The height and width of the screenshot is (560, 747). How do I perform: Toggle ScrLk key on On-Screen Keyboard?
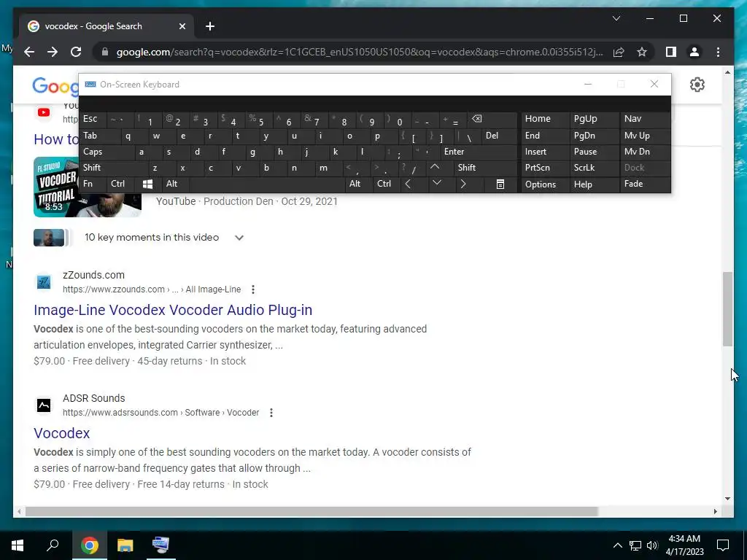click(594, 168)
